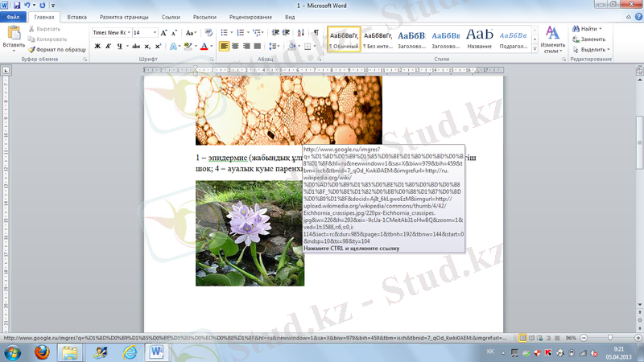This screenshot has width=644, height=362.
Task: Select the Format Painter (Формат по образцу)
Action: (x=56, y=49)
